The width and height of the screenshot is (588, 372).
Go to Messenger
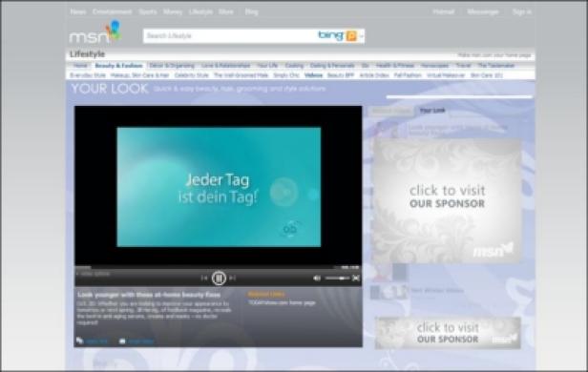pos(483,12)
